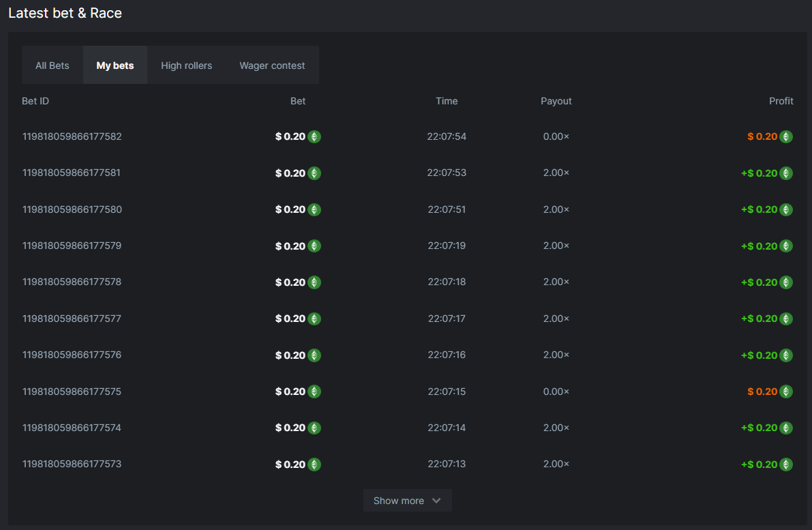The image size is (812, 530).
Task: Click the Profit column header
Action: [781, 101]
